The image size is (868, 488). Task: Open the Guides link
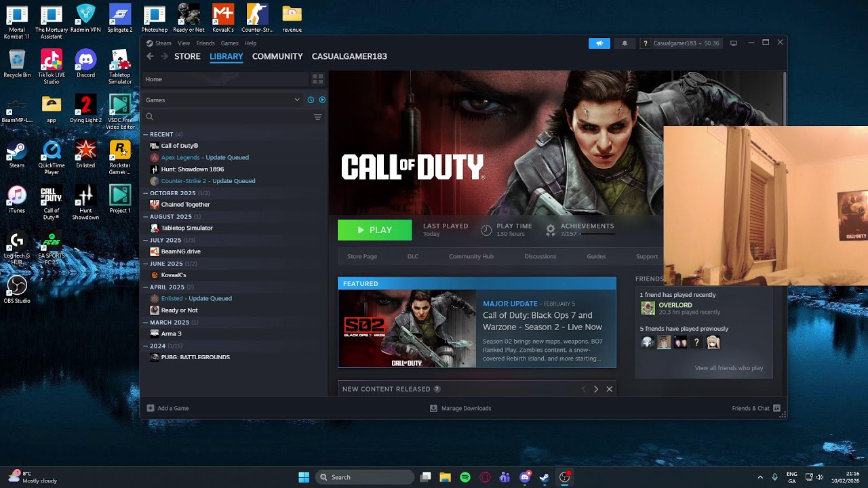click(x=596, y=256)
